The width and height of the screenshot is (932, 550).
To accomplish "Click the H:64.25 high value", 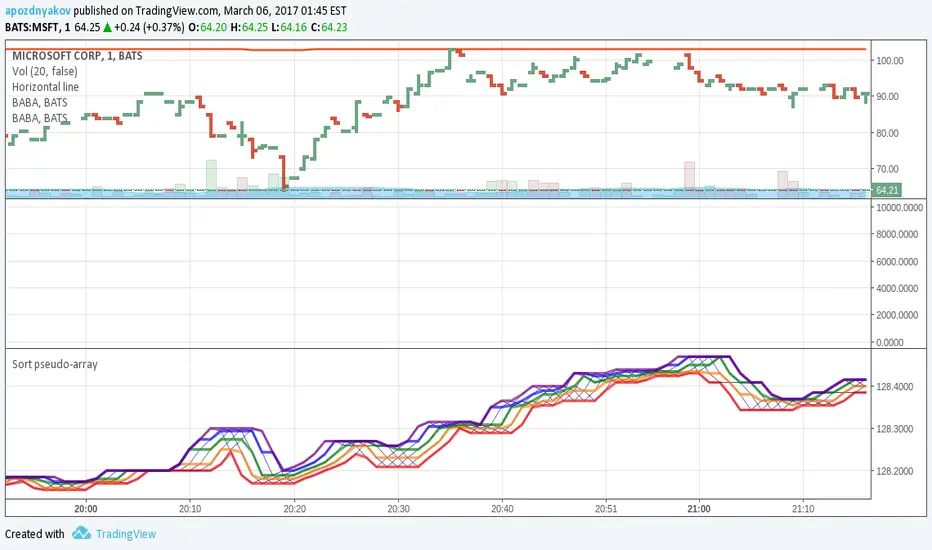I will [249, 27].
